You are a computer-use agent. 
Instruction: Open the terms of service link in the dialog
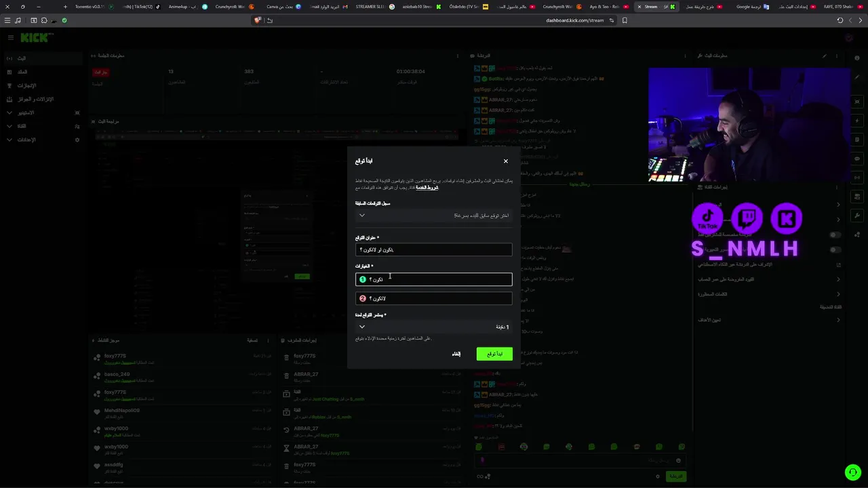427,187
